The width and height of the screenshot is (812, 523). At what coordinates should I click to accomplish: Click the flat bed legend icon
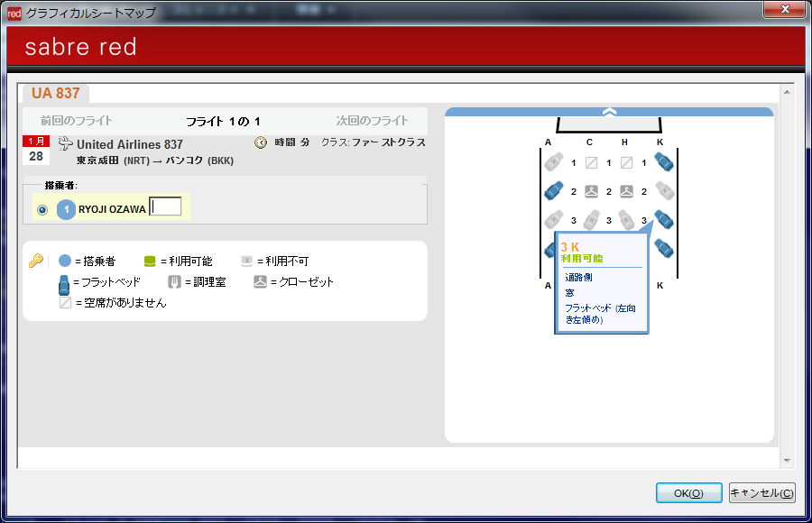coord(64,285)
